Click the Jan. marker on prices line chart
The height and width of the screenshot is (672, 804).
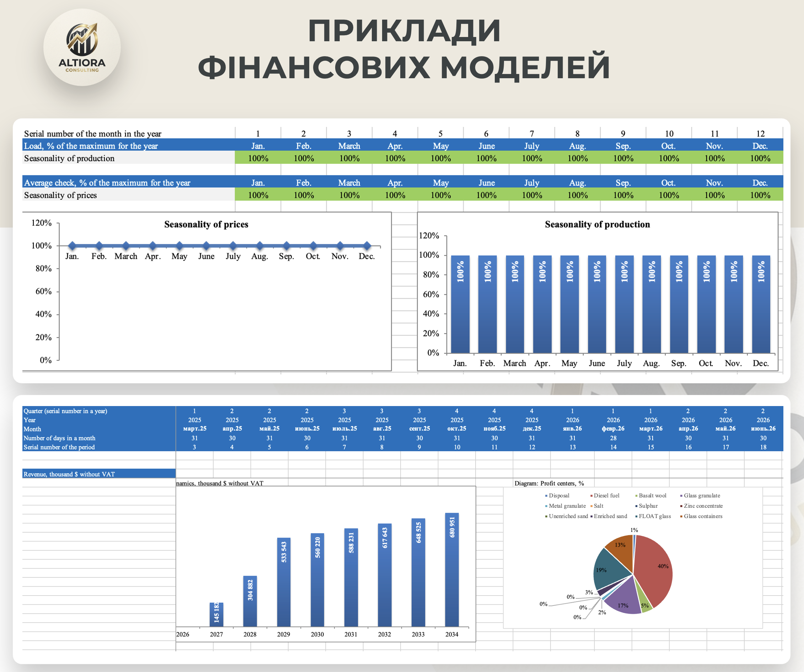72,245
